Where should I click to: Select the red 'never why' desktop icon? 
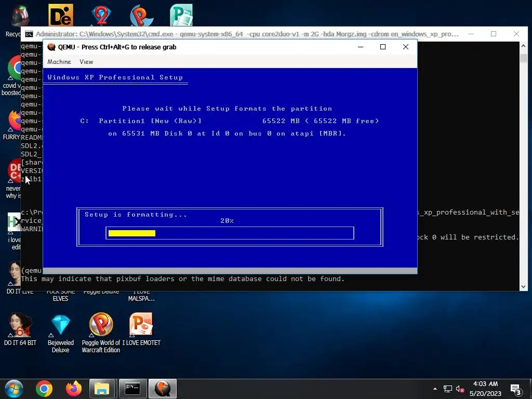[x=13, y=179]
